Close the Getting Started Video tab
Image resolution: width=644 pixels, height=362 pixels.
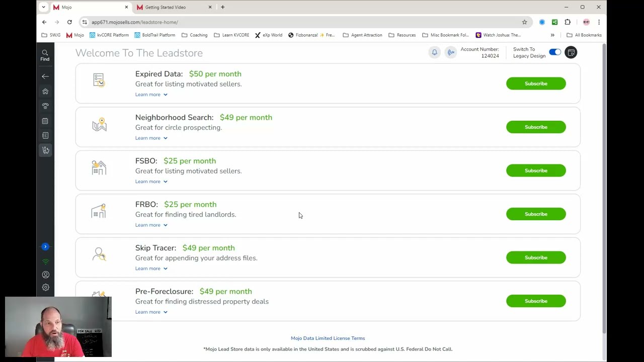(210, 7)
